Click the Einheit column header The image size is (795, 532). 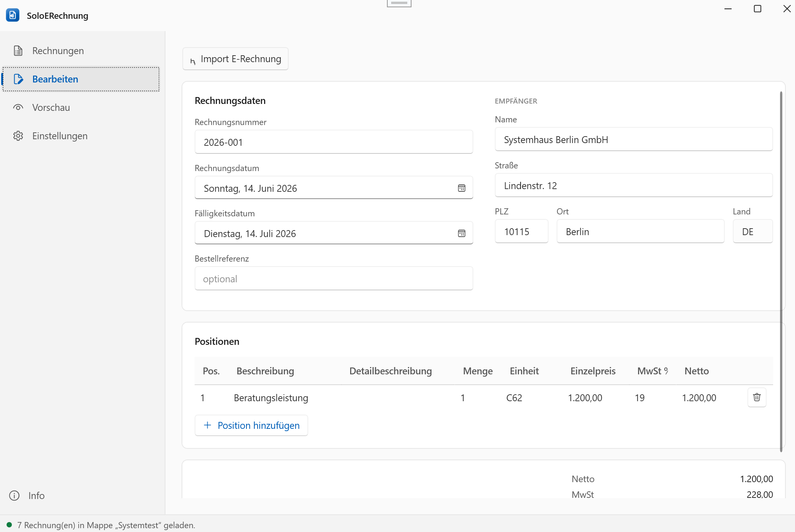(x=524, y=371)
